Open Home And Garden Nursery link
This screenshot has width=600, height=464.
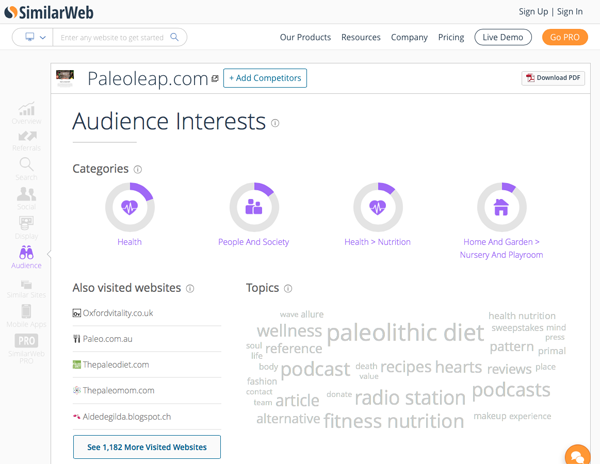point(501,248)
